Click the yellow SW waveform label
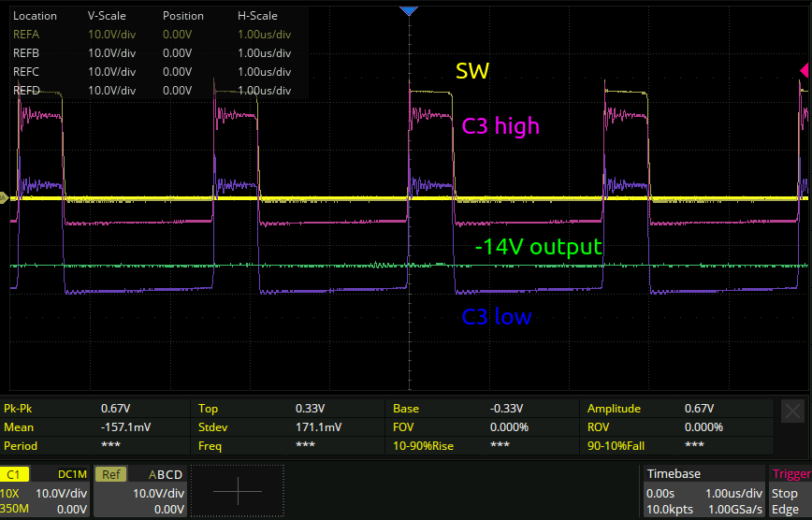Screen dimensions: 812x520 (472, 72)
